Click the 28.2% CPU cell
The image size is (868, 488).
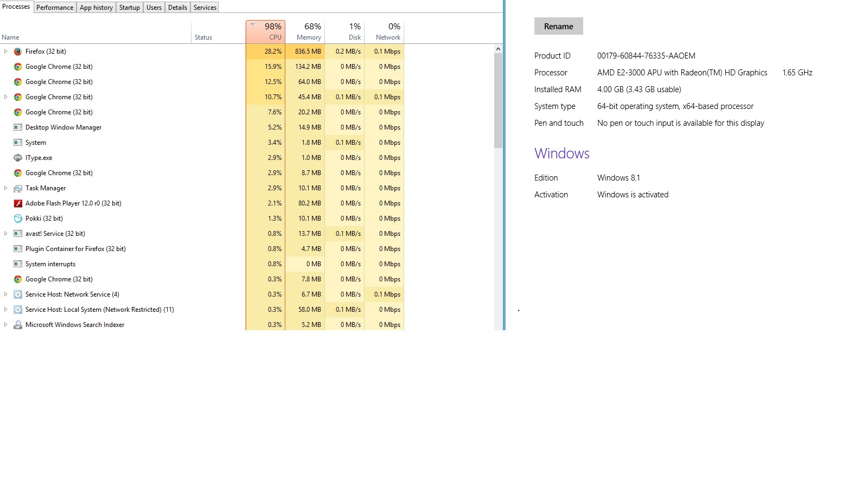click(x=265, y=52)
